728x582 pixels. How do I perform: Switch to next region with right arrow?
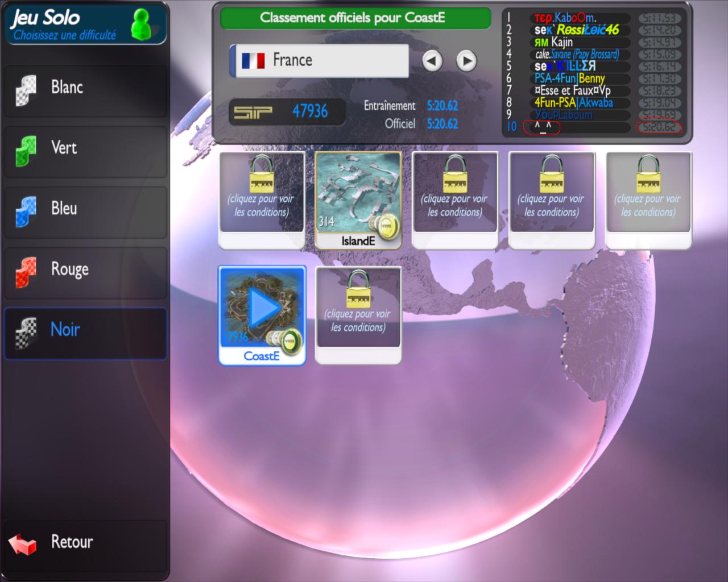point(466,61)
